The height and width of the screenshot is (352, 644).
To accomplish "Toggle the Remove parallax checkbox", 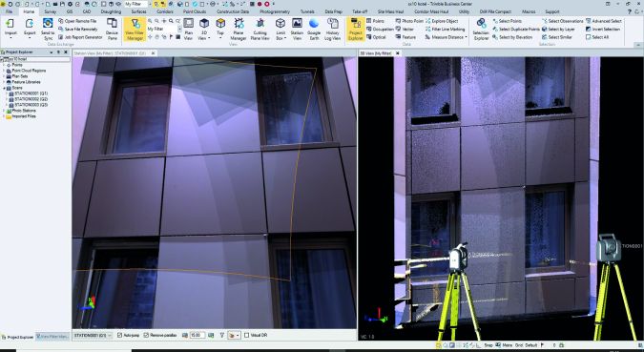I will [x=146, y=335].
